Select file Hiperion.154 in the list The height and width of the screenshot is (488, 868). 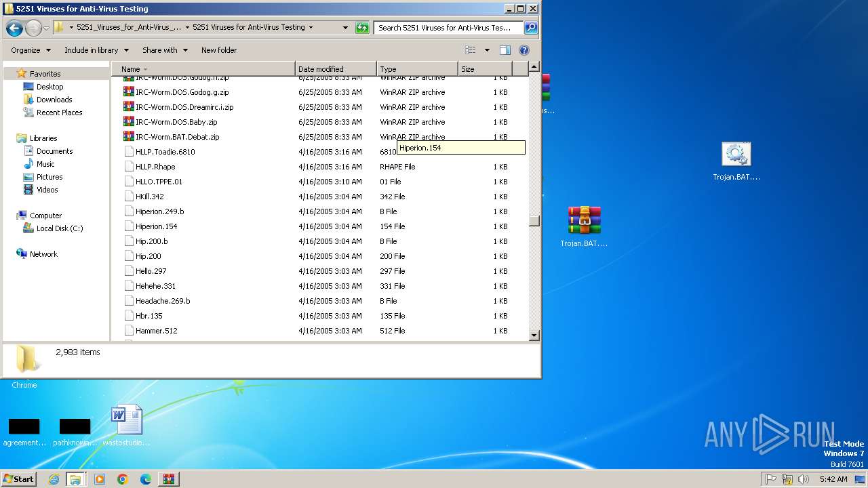(x=156, y=226)
